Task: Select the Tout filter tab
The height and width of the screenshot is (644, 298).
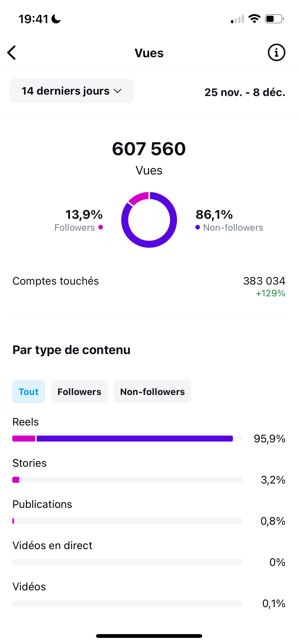Action: [x=29, y=392]
